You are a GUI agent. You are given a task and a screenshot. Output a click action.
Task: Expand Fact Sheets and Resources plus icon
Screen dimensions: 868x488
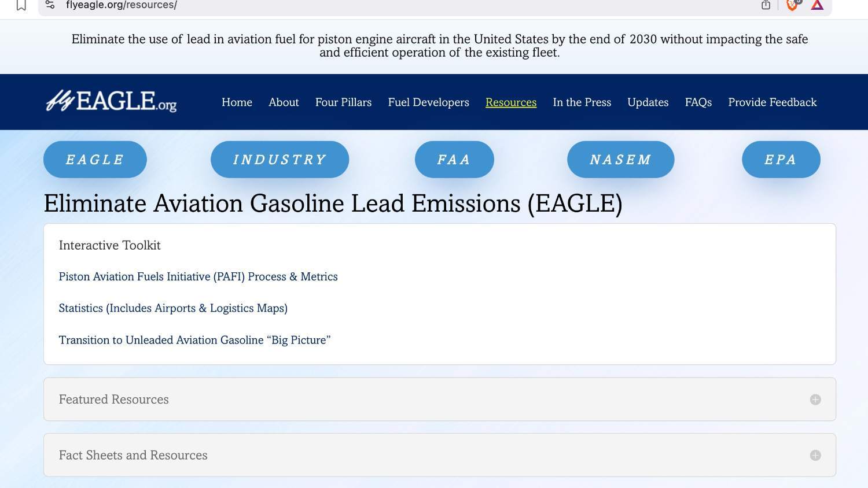[815, 456]
